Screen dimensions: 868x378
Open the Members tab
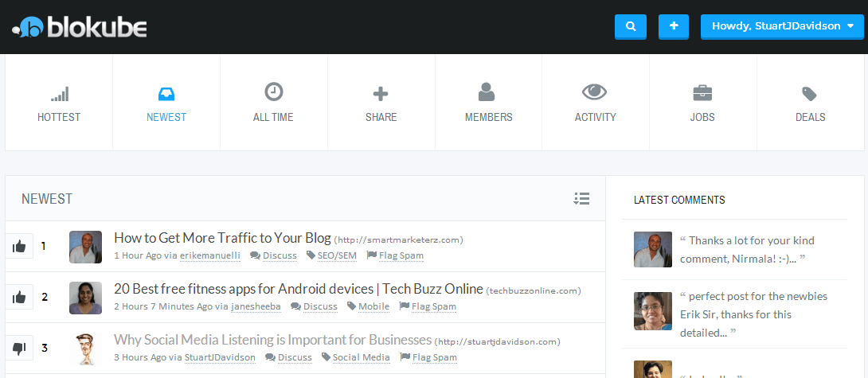(488, 103)
